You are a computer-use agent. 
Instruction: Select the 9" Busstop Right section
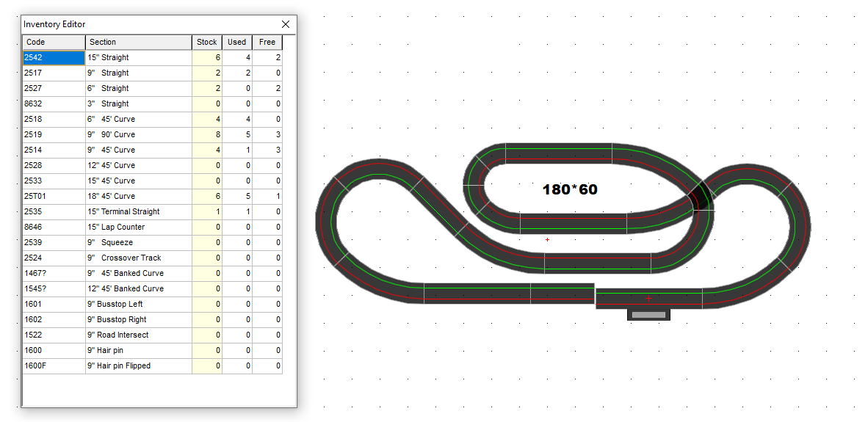tap(139, 320)
